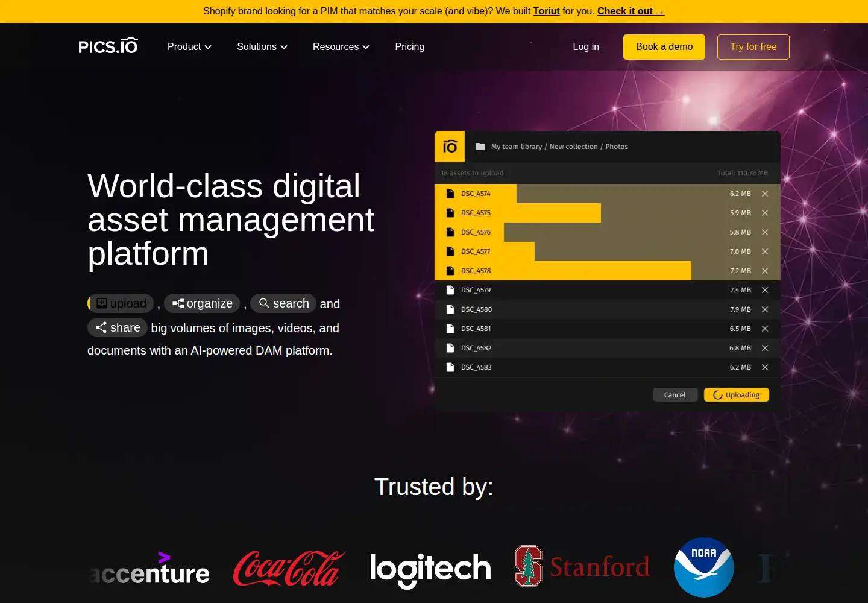Image resolution: width=868 pixels, height=603 pixels.
Task: Click the Uploading button
Action: pyautogui.click(x=737, y=395)
